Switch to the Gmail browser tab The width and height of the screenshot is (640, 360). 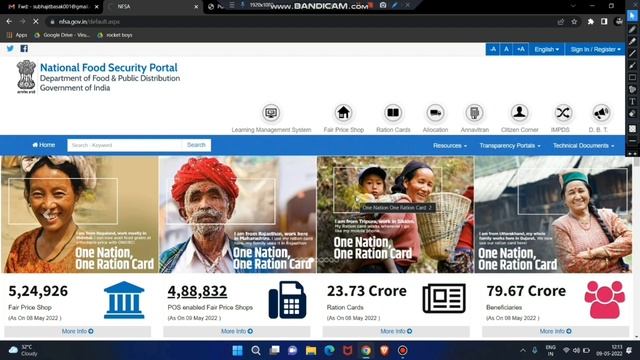click(53, 7)
